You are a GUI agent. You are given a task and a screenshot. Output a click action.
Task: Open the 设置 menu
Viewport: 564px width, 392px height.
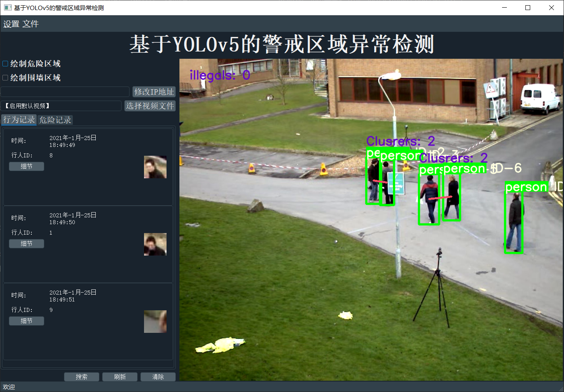pyautogui.click(x=11, y=24)
